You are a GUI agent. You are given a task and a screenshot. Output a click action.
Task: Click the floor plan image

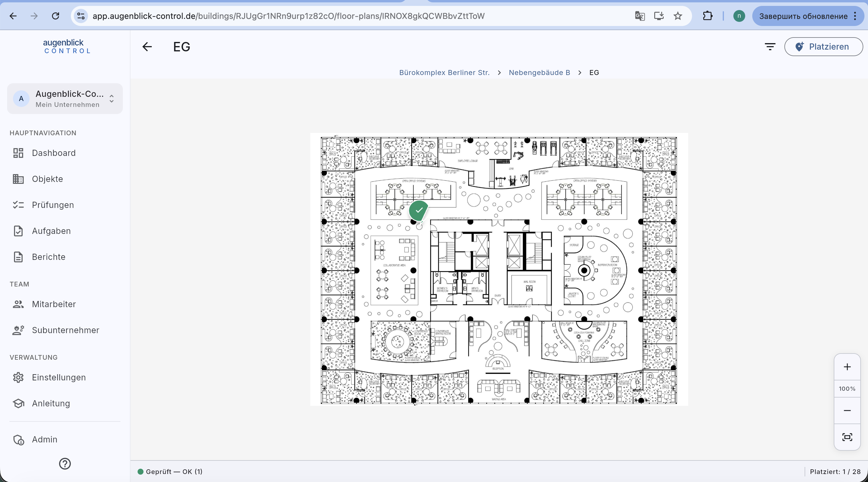[499, 270]
